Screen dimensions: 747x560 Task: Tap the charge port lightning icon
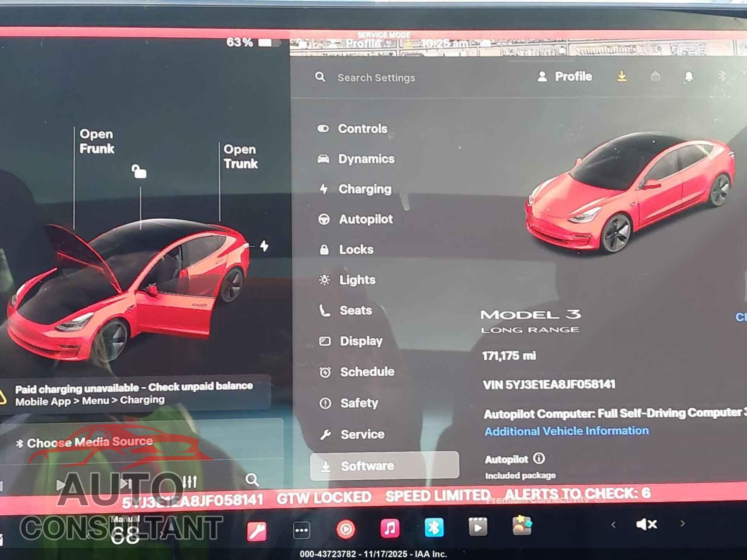(264, 246)
